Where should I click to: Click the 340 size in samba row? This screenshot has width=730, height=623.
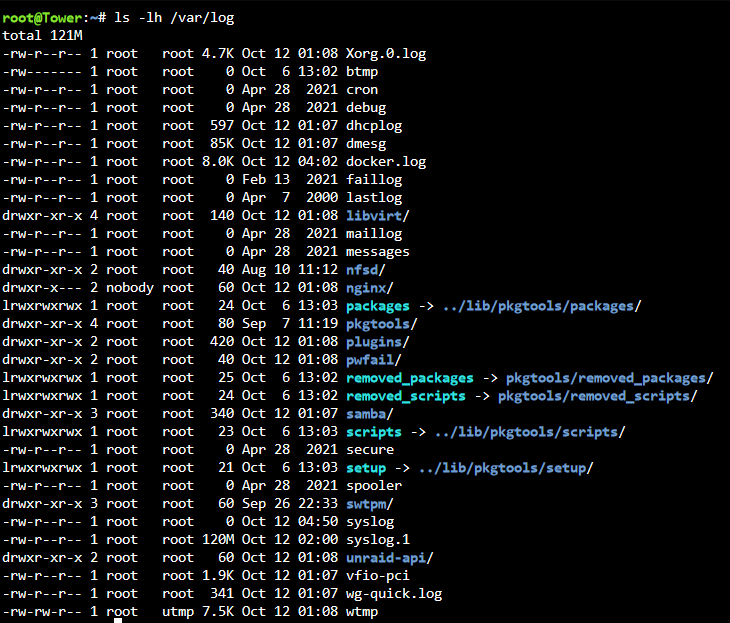pyautogui.click(x=222, y=414)
